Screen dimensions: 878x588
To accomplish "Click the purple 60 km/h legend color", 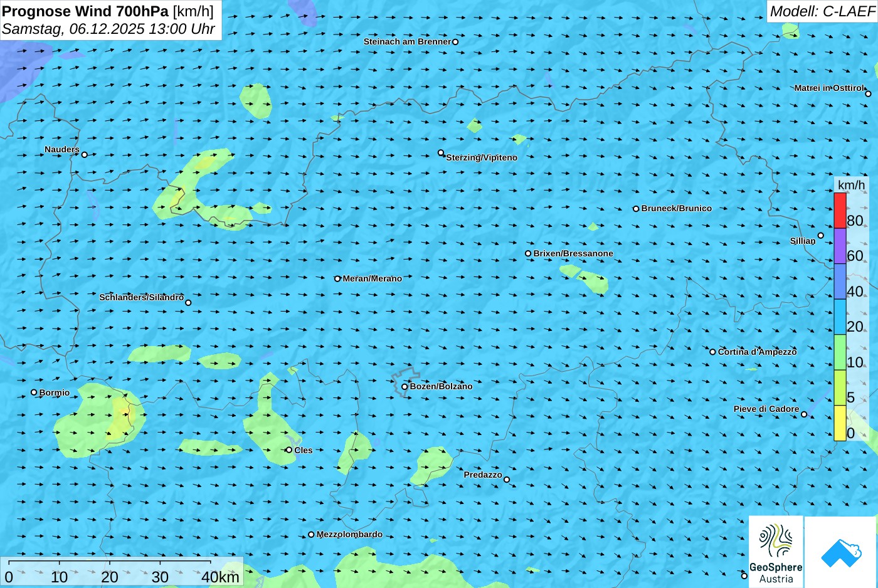I will [x=840, y=246].
